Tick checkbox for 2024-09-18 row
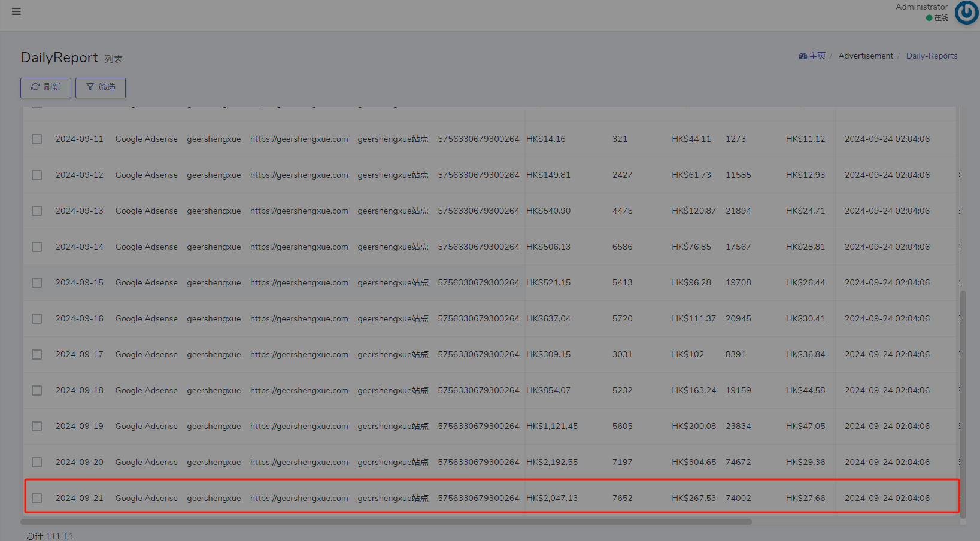This screenshot has width=980, height=541. (x=37, y=390)
